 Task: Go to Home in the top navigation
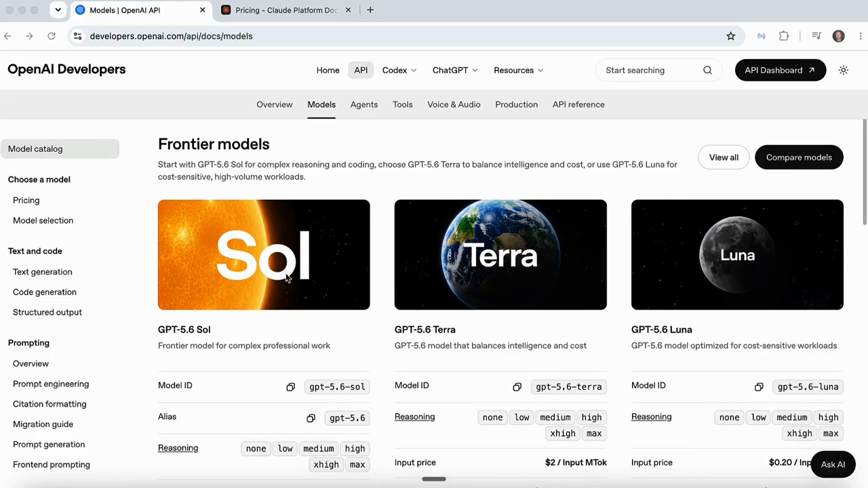tap(328, 70)
